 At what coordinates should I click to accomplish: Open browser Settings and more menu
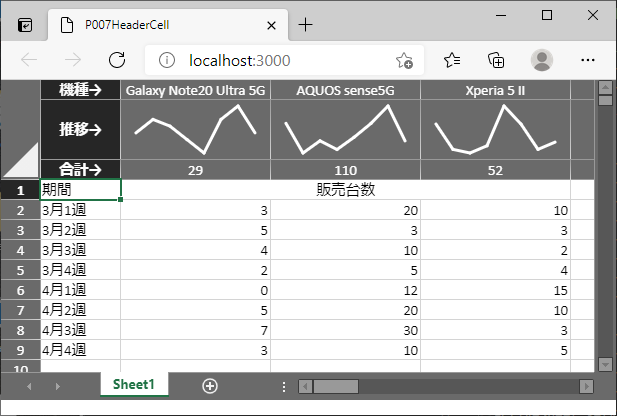click(x=588, y=60)
